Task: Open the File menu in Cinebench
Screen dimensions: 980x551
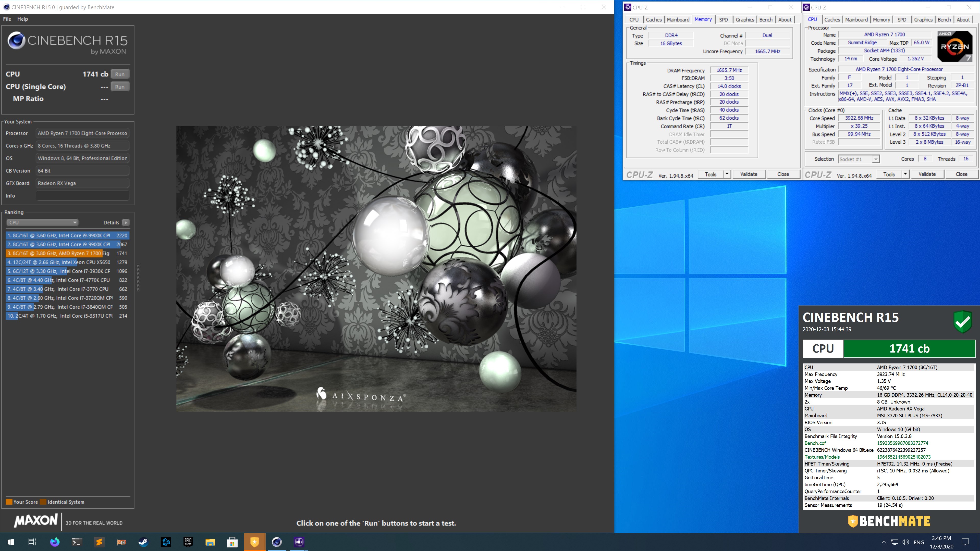Action: [x=7, y=19]
